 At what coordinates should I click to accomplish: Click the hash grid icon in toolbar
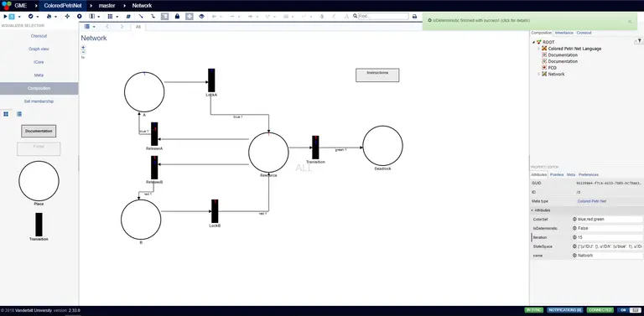pyautogui.click(x=128, y=17)
